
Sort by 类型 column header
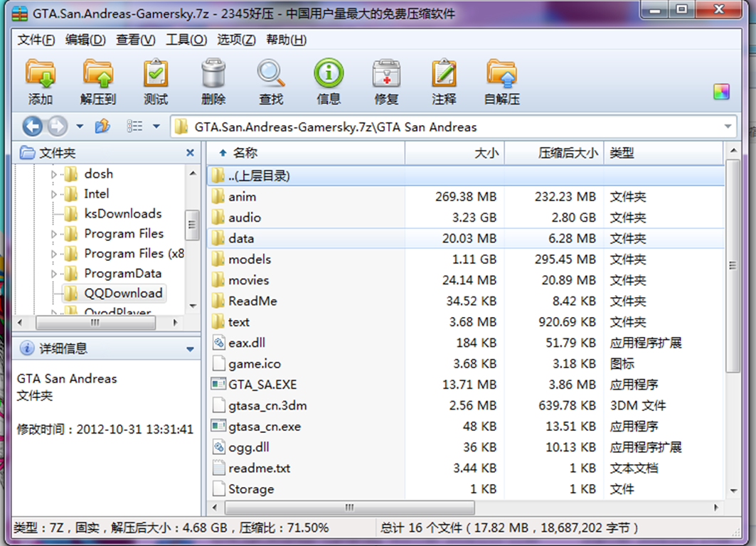tap(664, 154)
